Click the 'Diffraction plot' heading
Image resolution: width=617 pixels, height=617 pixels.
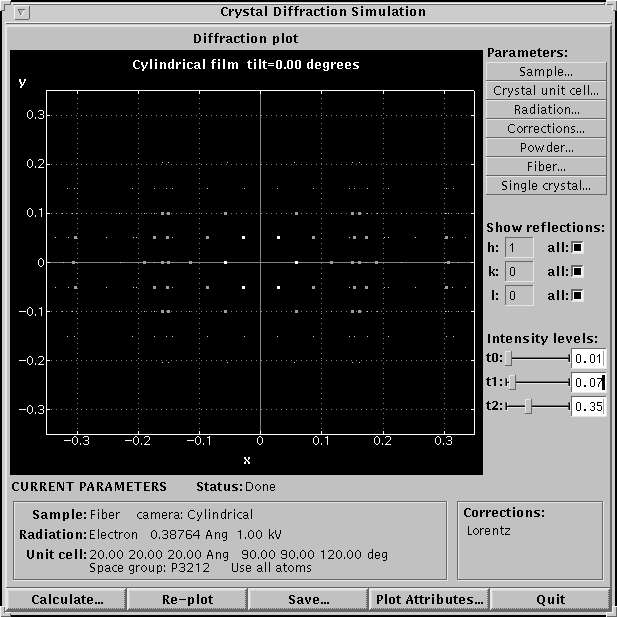[x=246, y=39]
